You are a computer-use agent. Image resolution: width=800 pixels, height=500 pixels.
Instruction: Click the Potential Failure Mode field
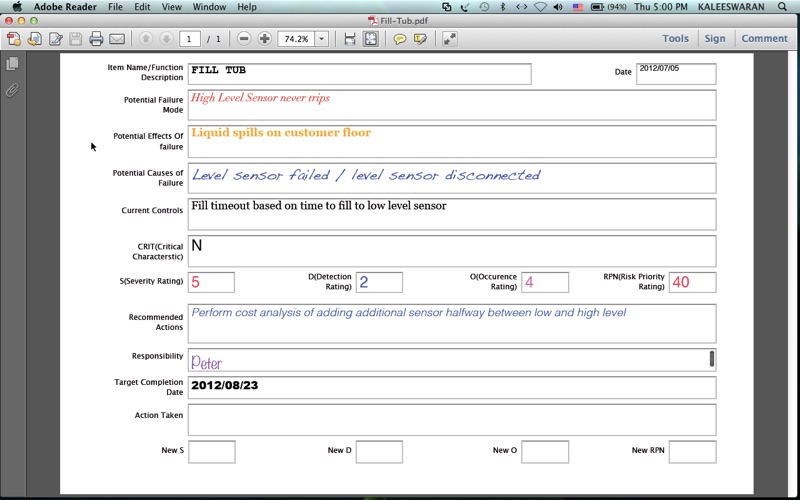pyautogui.click(x=452, y=105)
